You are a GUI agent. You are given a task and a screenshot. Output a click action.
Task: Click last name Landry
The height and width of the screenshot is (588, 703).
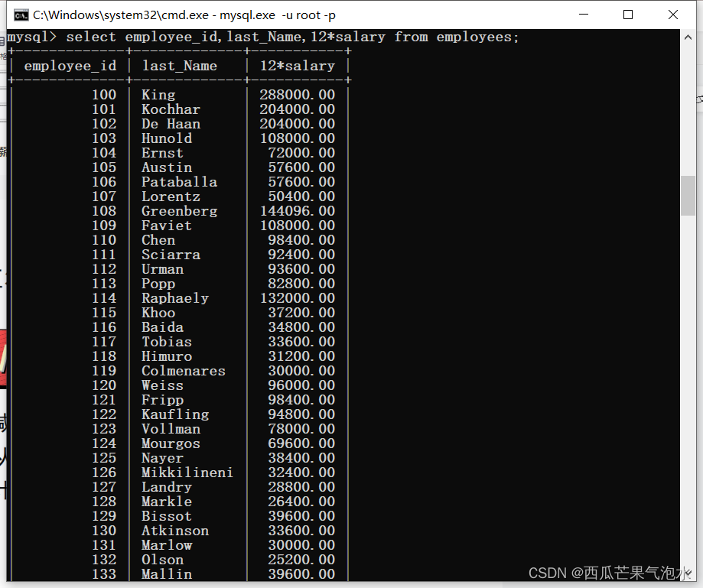click(167, 487)
